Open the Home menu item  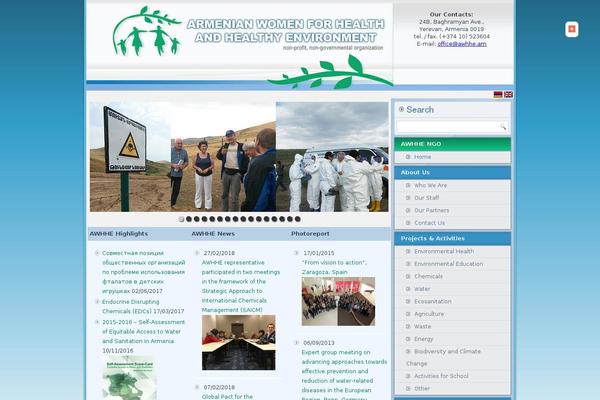pos(422,157)
